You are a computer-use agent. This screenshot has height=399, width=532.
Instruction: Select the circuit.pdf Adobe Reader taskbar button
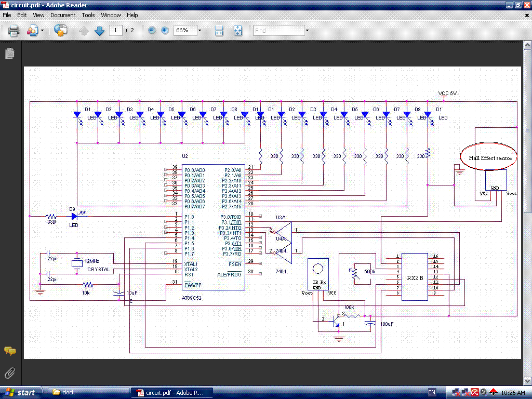171,393
